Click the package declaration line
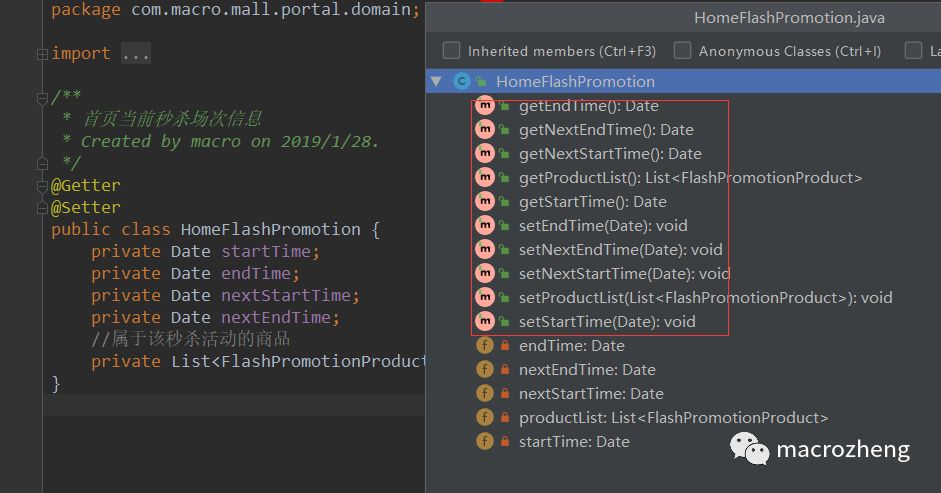 [235, 10]
